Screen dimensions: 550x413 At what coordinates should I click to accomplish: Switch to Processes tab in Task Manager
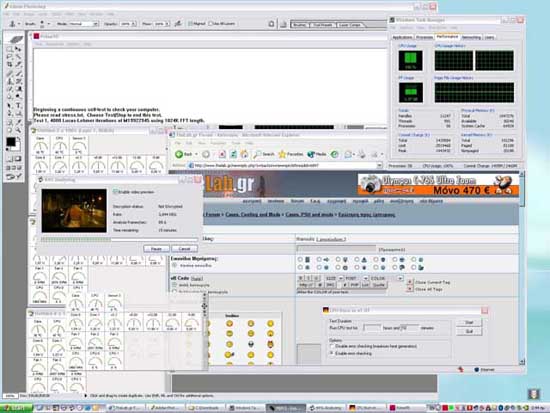point(424,37)
